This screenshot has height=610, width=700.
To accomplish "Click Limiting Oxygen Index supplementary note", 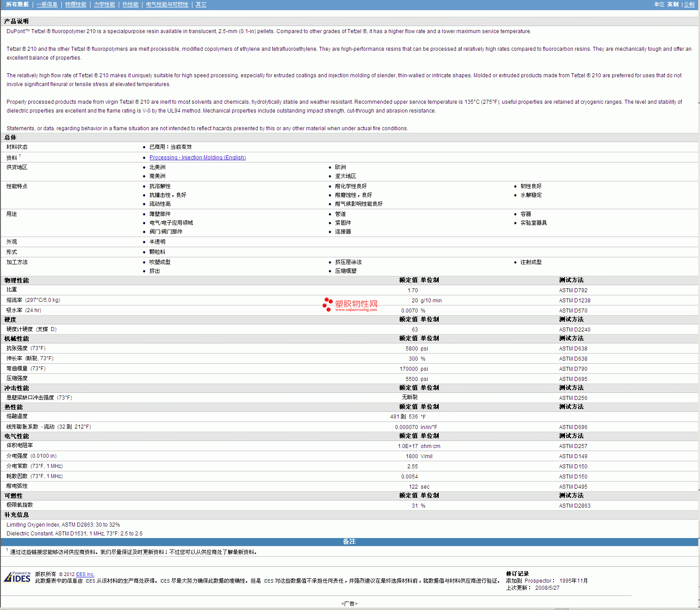I will (x=63, y=525).
